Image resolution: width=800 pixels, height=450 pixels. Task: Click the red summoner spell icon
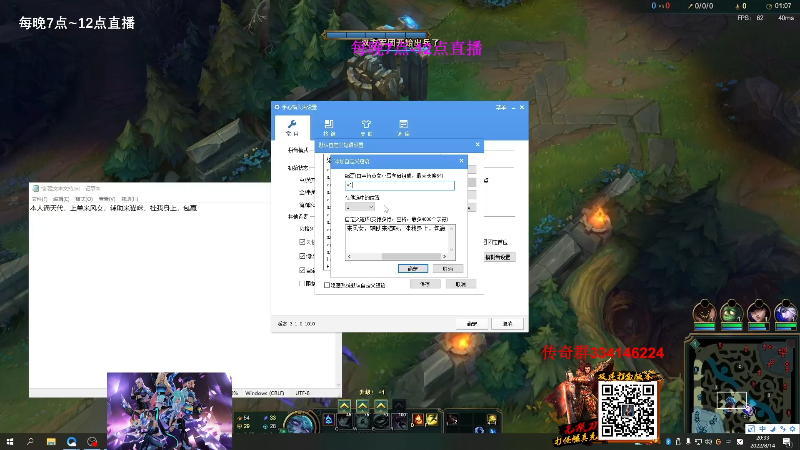[x=418, y=419]
